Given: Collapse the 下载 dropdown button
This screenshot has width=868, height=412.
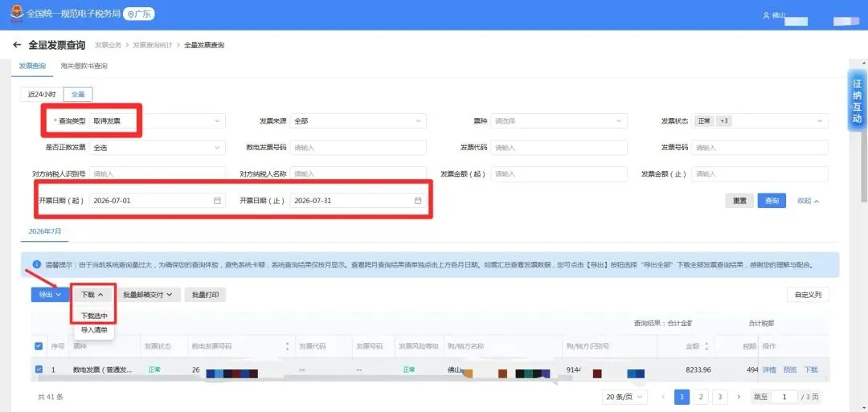Looking at the screenshot, I should (x=92, y=295).
